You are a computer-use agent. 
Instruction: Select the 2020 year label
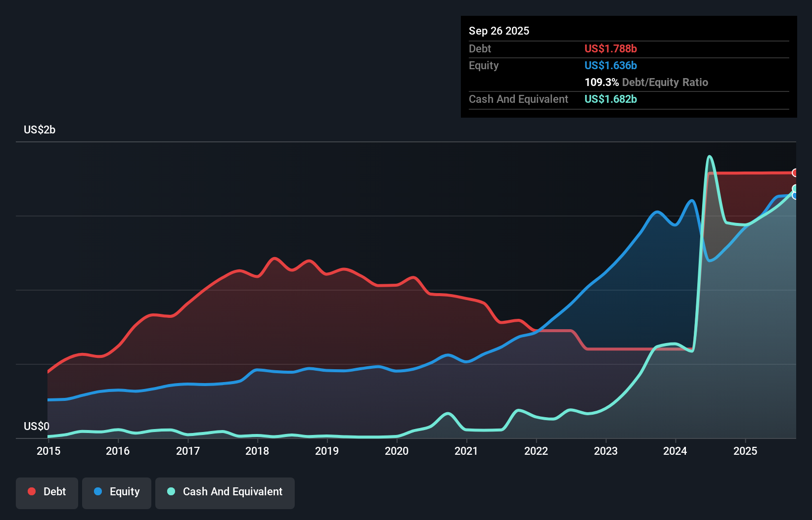pos(397,451)
